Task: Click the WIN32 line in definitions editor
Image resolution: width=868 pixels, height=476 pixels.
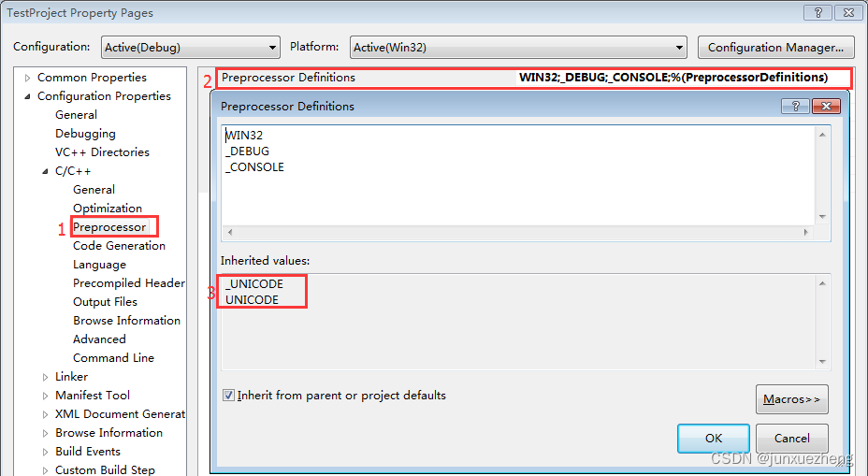Action: pos(244,135)
